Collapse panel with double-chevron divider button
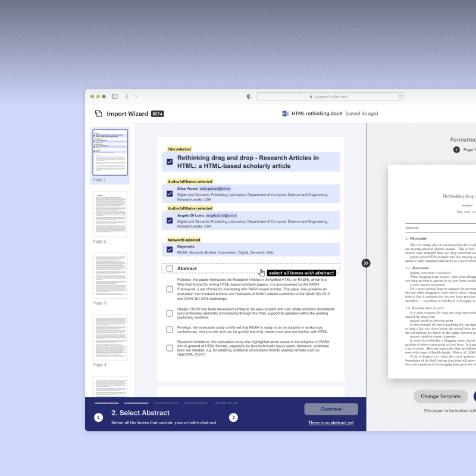This screenshot has height=476, width=476. pyautogui.click(x=366, y=263)
